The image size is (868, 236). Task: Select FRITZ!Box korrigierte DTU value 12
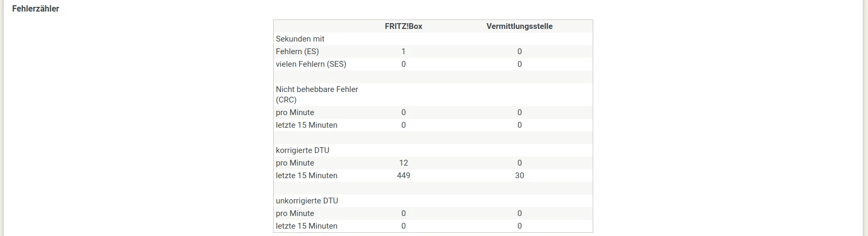403,163
